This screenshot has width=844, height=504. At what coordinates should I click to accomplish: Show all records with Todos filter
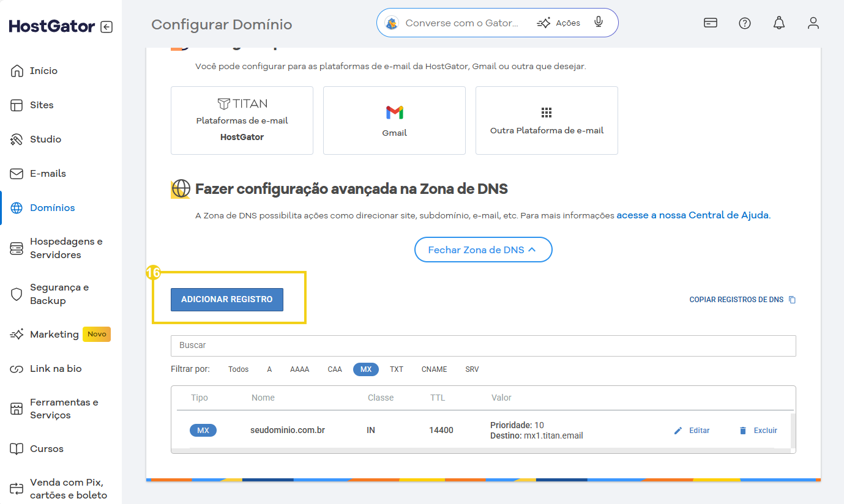[239, 369]
